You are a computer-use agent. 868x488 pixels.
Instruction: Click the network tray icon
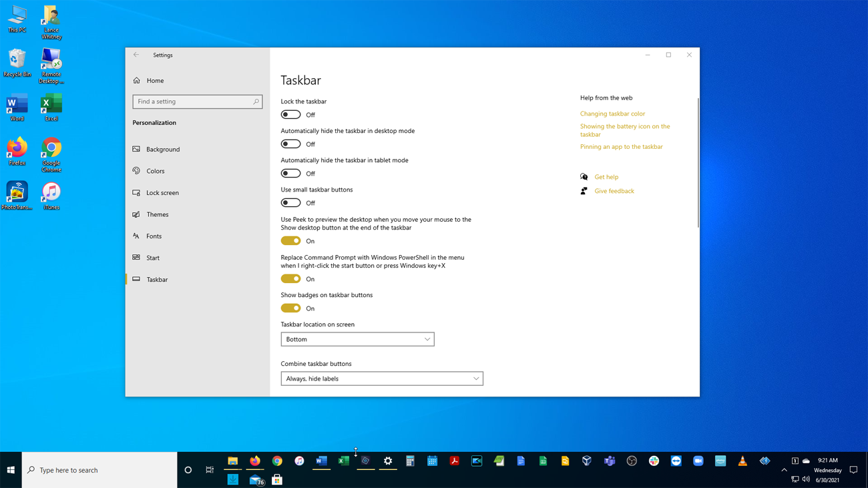tap(795, 479)
